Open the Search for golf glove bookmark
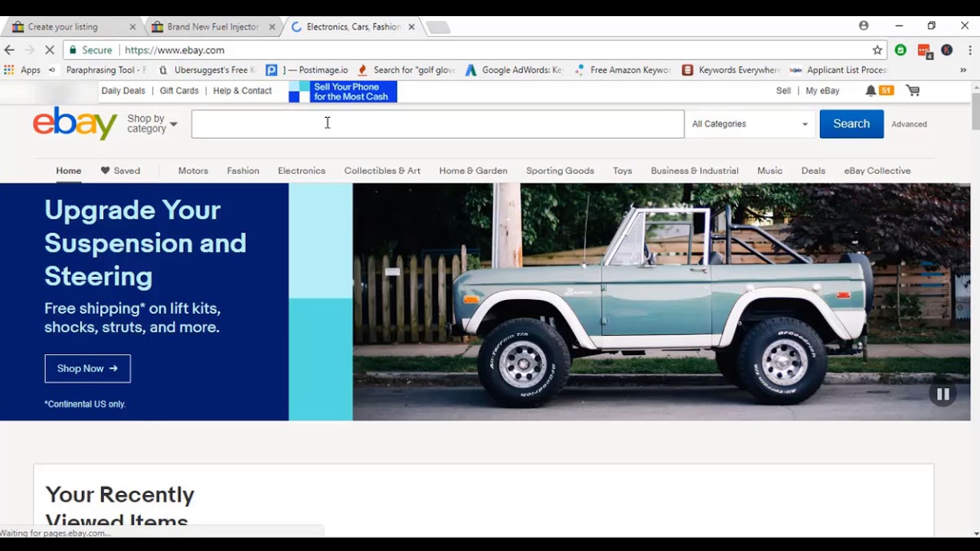Viewport: 980px width, 551px height. pos(407,70)
